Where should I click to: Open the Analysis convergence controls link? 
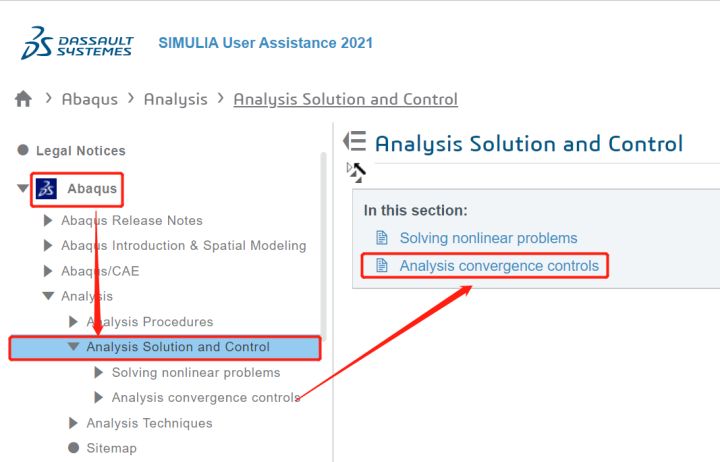coord(499,265)
